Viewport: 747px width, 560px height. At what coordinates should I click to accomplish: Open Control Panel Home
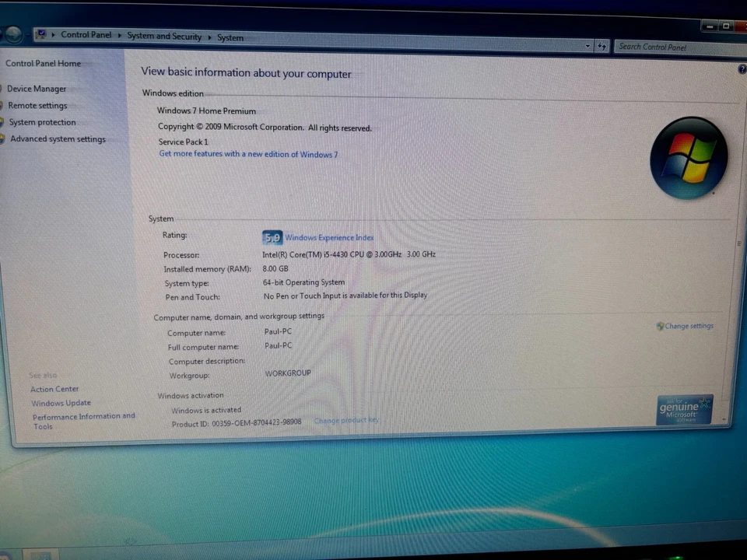pos(43,63)
